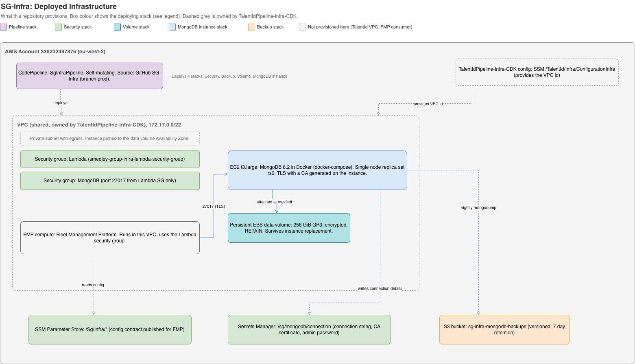Click the blue MongoDB instance stack swatch
This screenshot has height=364, width=635.
pyautogui.click(x=172, y=27)
